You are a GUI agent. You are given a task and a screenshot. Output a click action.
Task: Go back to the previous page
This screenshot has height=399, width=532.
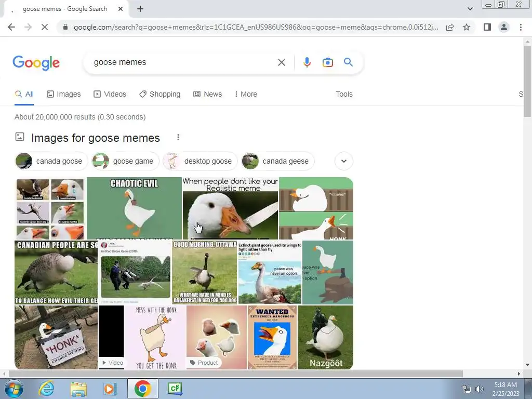(11, 27)
